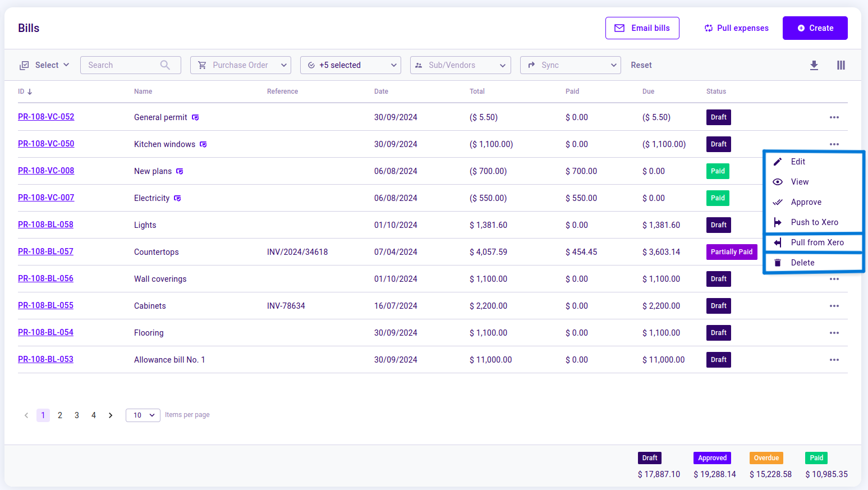Open three-dot menu for Wall coverings row
Screen dimensions: 868x490
[x=834, y=279]
